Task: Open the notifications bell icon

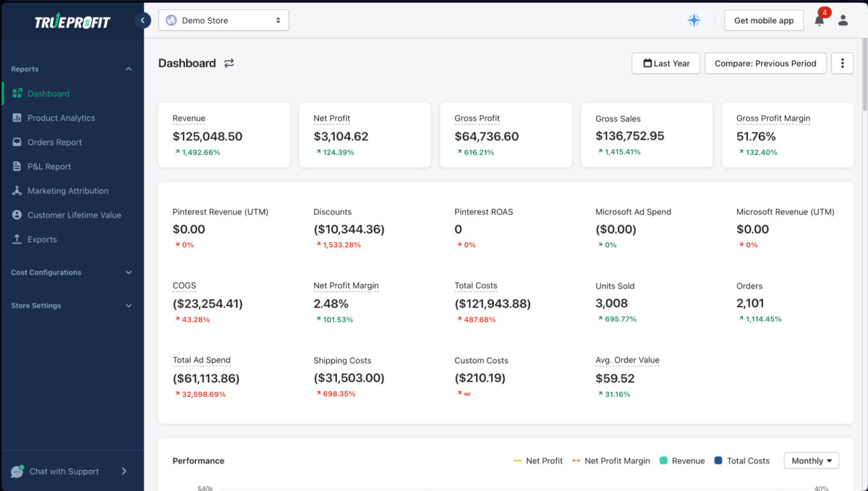Action: coord(819,20)
